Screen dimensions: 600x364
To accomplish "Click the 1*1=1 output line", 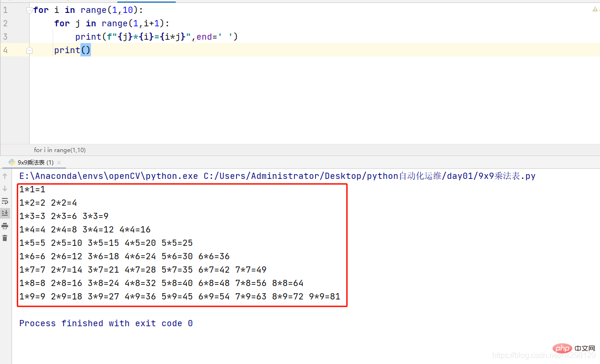I will click(x=32, y=189).
